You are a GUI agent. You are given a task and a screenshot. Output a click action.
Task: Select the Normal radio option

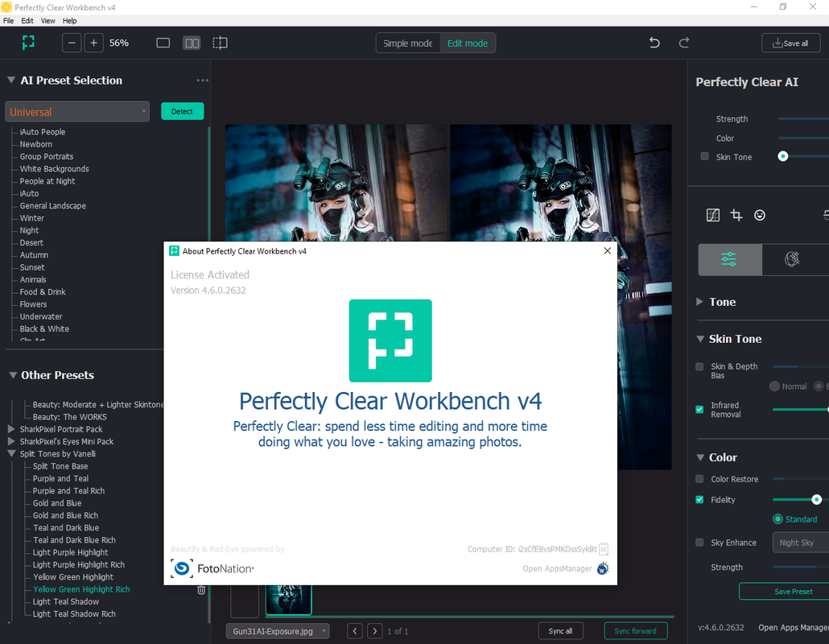[774, 386]
